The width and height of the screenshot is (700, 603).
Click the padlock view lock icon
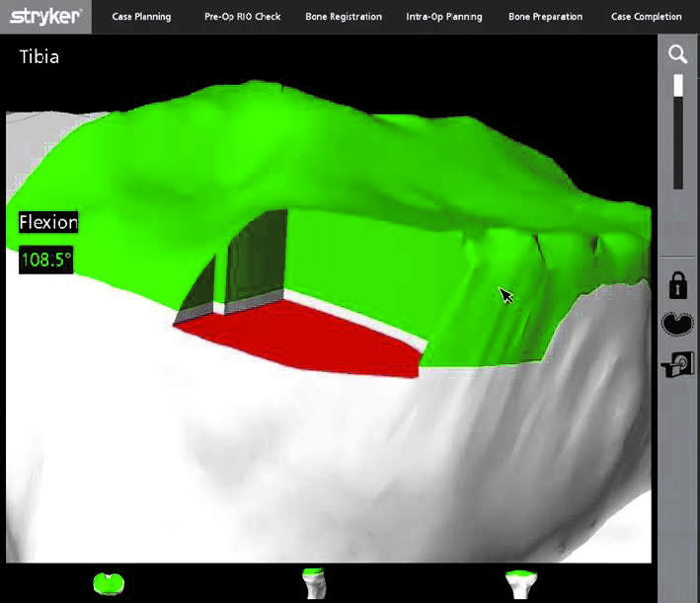pyautogui.click(x=677, y=286)
